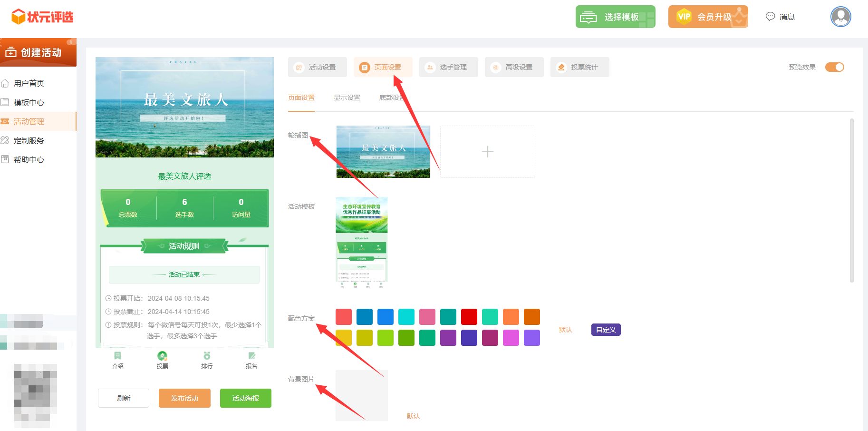This screenshot has width=868, height=431.
Task: Click the 自定义 custom color button
Action: (606, 330)
